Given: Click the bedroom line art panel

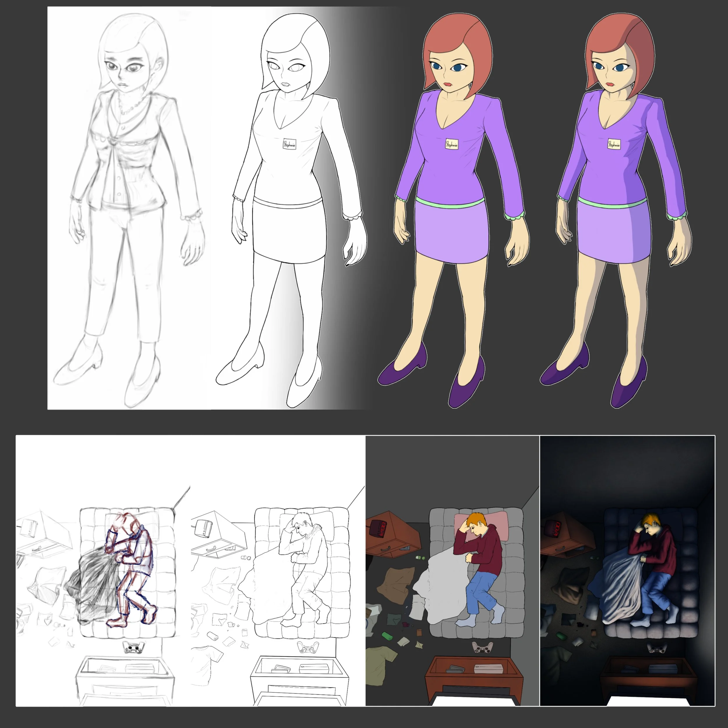Looking at the screenshot, I should (277, 571).
